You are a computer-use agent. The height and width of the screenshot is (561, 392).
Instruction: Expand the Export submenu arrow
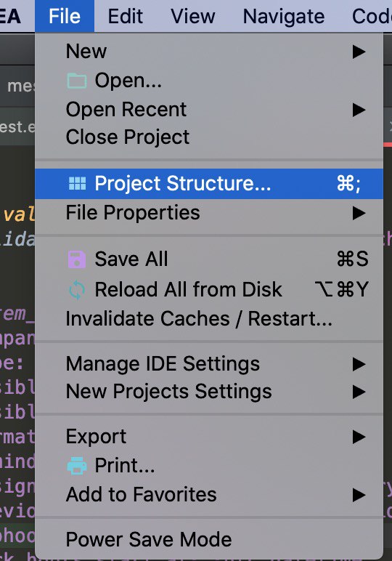coord(359,437)
